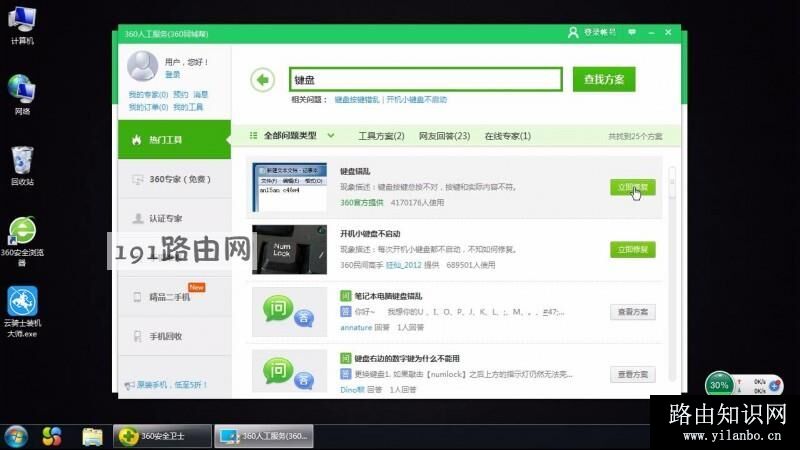
Task: Switch to the 网友回答(23) tab
Action: click(x=444, y=136)
